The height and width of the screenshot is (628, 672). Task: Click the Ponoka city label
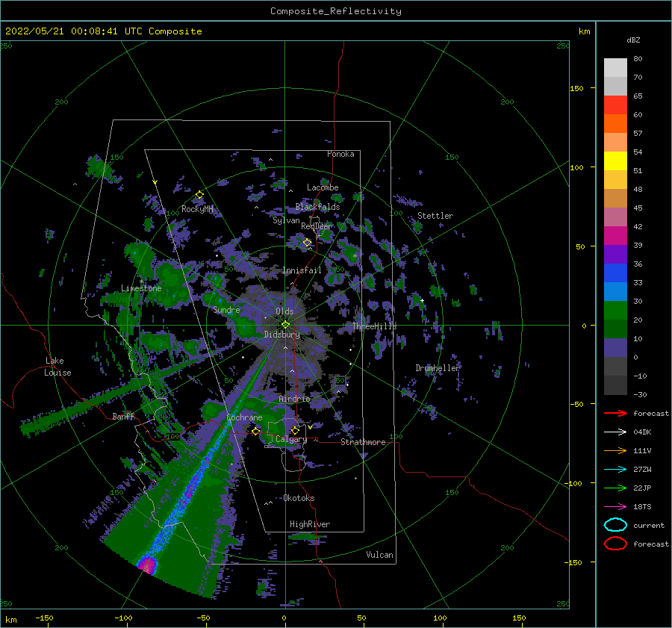(340, 154)
